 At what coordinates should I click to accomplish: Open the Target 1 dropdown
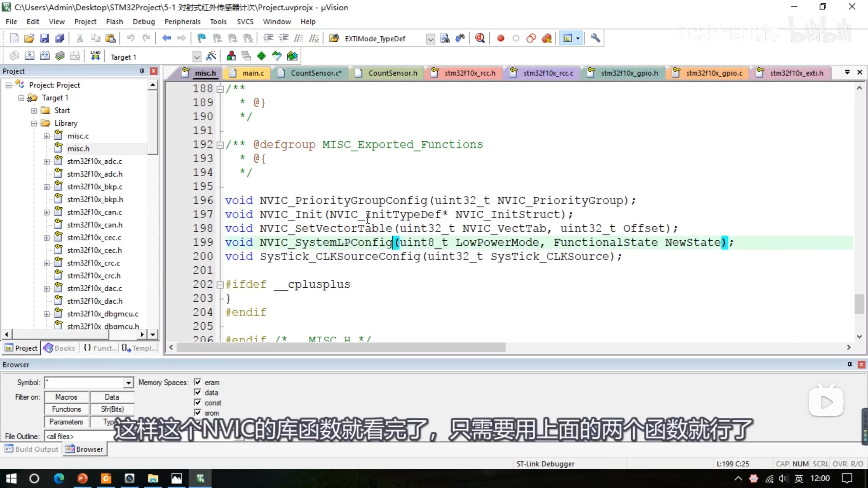tap(197, 57)
